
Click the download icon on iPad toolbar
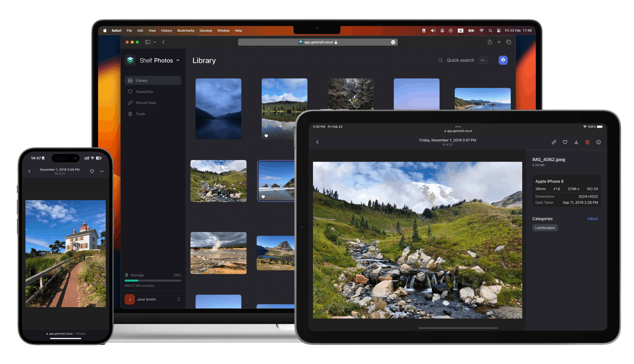[576, 142]
